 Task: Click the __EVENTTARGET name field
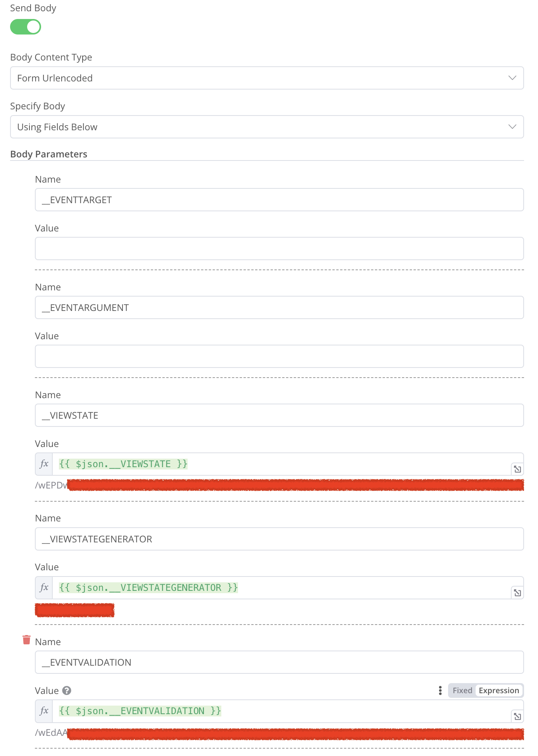coord(279,200)
